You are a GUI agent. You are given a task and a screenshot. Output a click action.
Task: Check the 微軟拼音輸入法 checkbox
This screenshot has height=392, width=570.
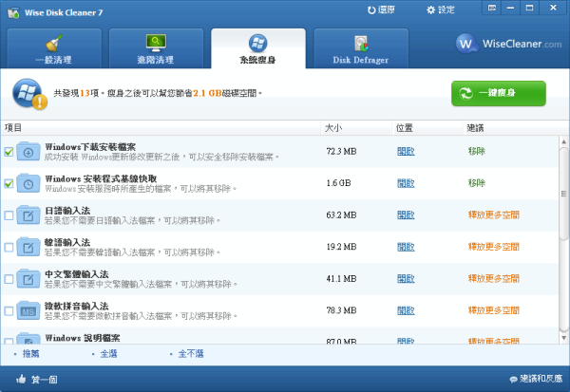[9, 311]
